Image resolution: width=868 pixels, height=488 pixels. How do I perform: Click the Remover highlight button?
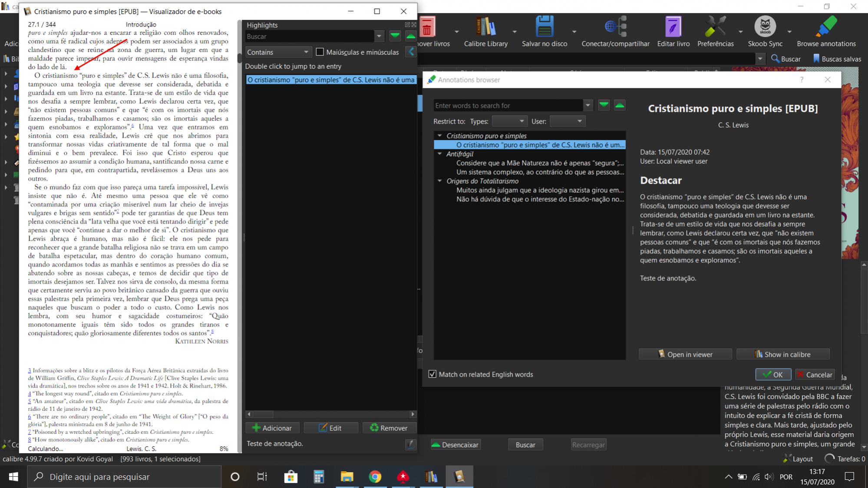pos(389,428)
